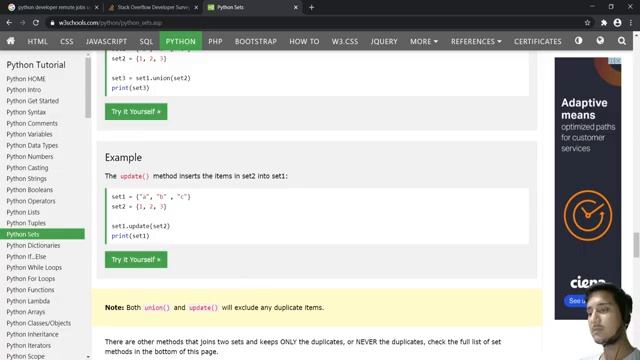Screen dimensions: 640x360
Task: Close the Python Sets tab
Action: click(296, 7)
